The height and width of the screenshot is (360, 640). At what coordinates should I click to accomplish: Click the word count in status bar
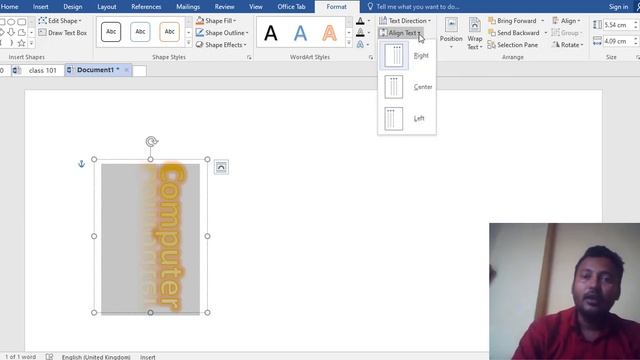click(20, 357)
